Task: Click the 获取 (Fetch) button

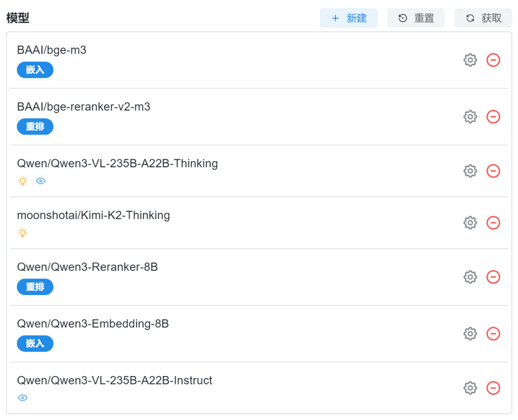Action: pos(483,18)
